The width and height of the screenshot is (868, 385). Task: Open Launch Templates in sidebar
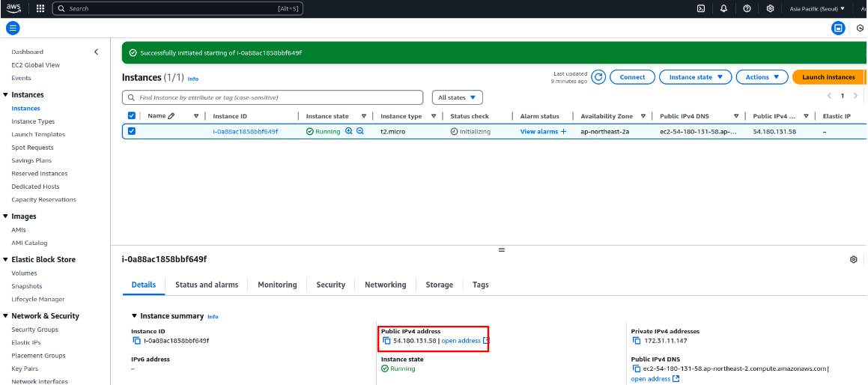(x=38, y=134)
